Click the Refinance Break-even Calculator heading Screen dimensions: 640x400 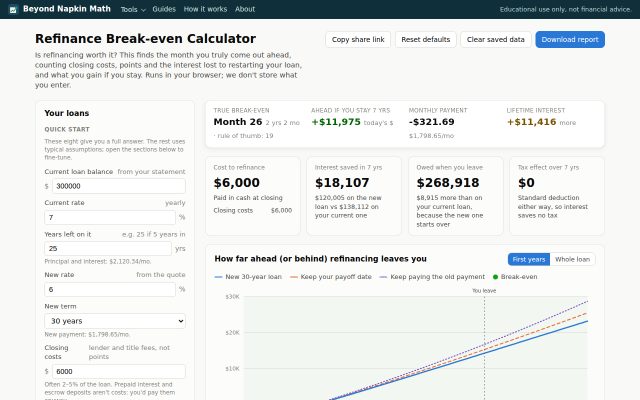coord(145,39)
